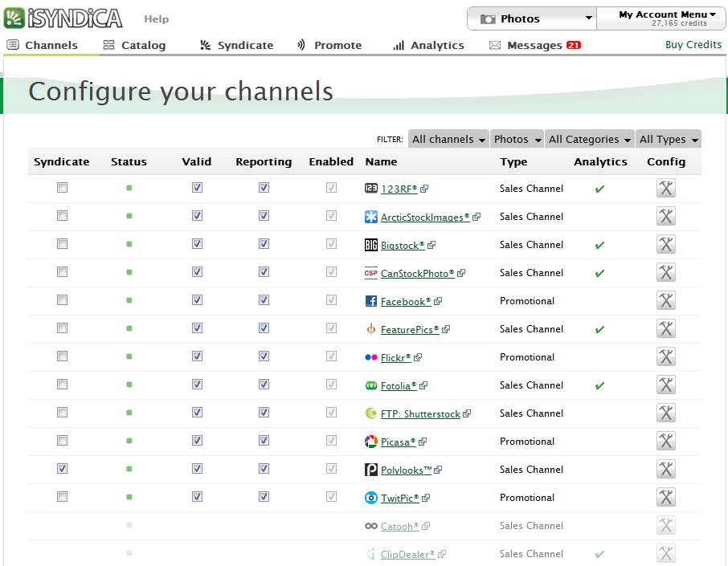The height and width of the screenshot is (566, 728).
Task: Open the All channels filter dropdown
Action: pyautogui.click(x=448, y=139)
